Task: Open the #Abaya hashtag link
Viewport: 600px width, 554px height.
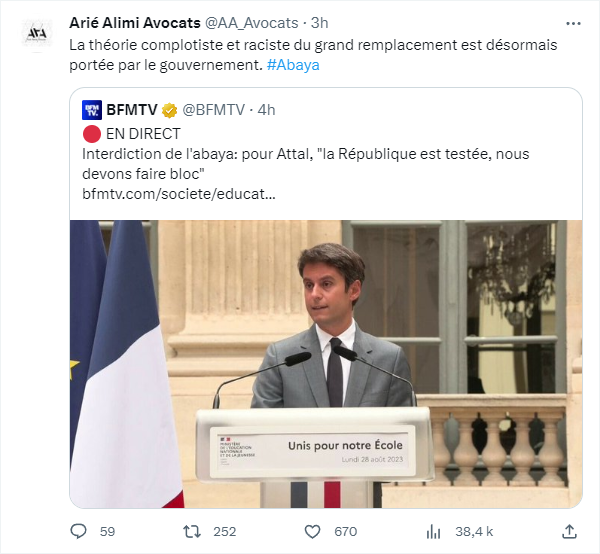Action: click(293, 65)
